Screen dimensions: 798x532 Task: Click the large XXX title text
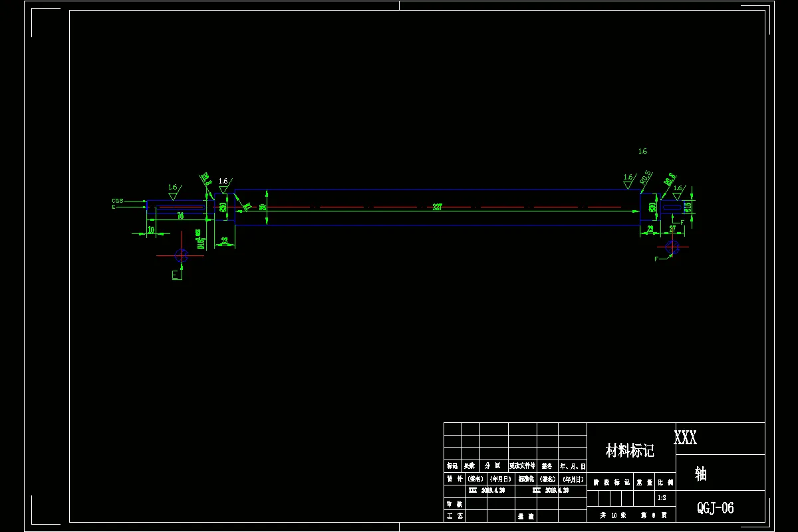coord(686,438)
